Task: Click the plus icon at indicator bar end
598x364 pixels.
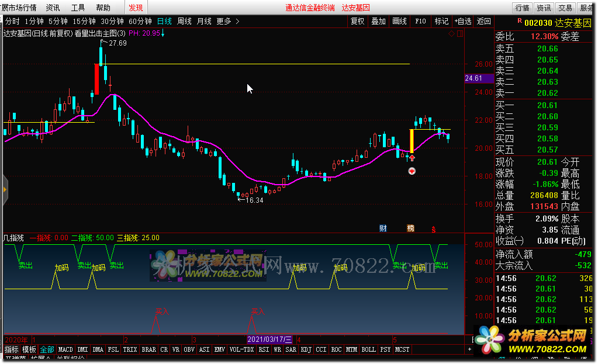Action: [469, 349]
